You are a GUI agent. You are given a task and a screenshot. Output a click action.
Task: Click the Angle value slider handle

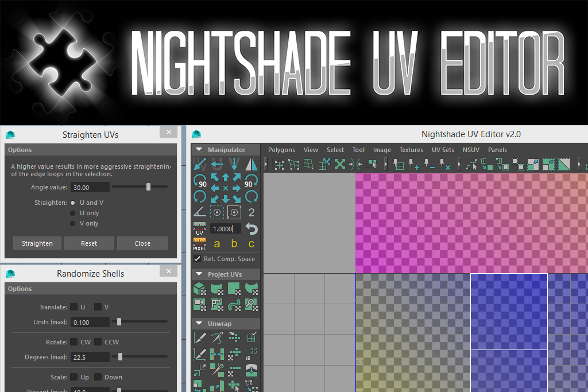(148, 187)
